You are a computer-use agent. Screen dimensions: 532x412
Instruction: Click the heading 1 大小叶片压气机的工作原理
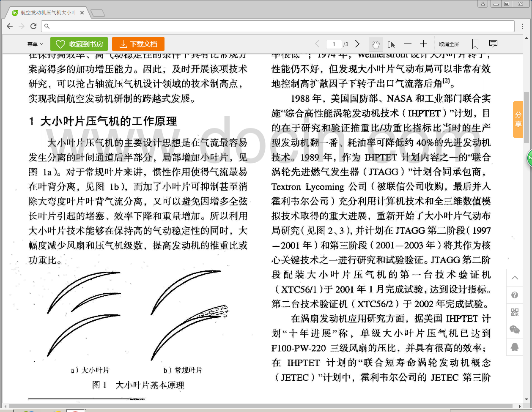click(x=103, y=122)
